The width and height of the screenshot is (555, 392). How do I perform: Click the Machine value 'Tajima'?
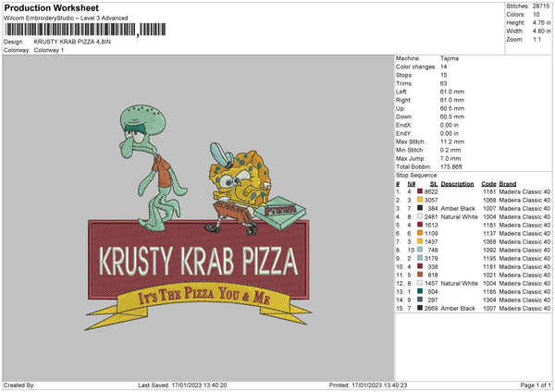click(450, 58)
